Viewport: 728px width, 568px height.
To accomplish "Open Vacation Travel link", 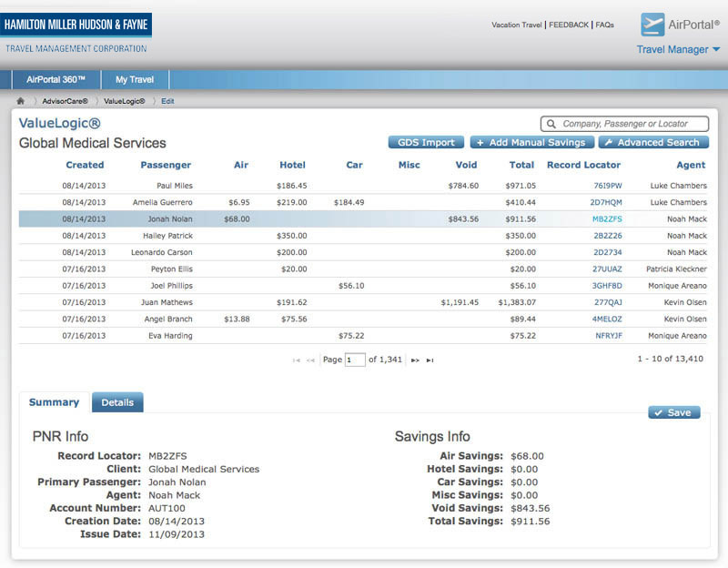I will tap(516, 25).
